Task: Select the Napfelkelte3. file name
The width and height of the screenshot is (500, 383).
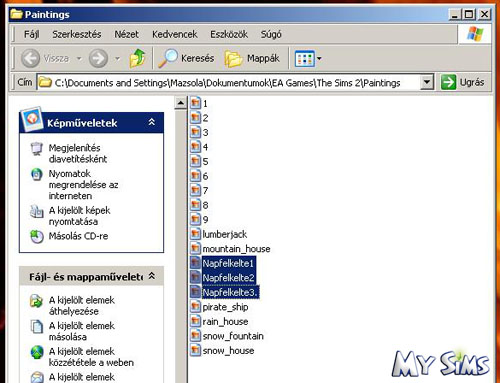Action: [230, 292]
